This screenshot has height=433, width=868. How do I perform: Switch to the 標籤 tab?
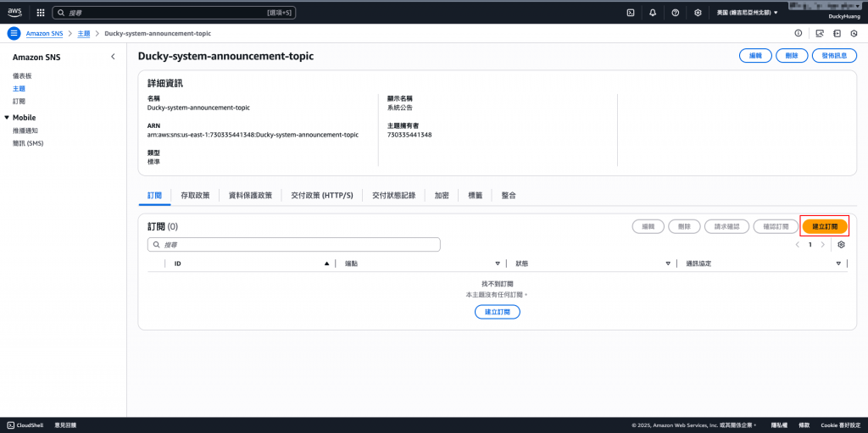click(x=476, y=196)
